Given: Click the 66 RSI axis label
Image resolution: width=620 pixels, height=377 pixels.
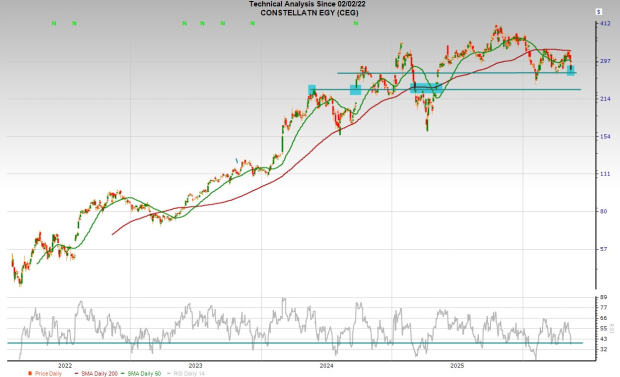Looking at the screenshot, I should [603, 318].
